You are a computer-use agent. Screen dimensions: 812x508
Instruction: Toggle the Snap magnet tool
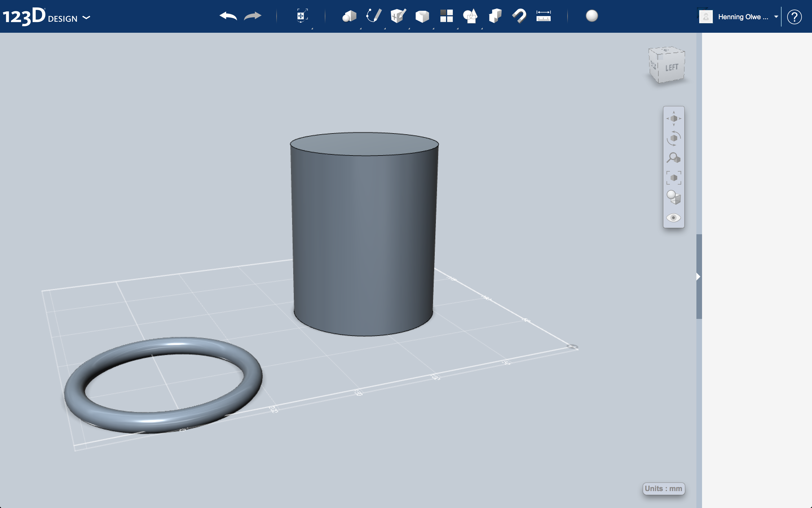[x=519, y=16]
